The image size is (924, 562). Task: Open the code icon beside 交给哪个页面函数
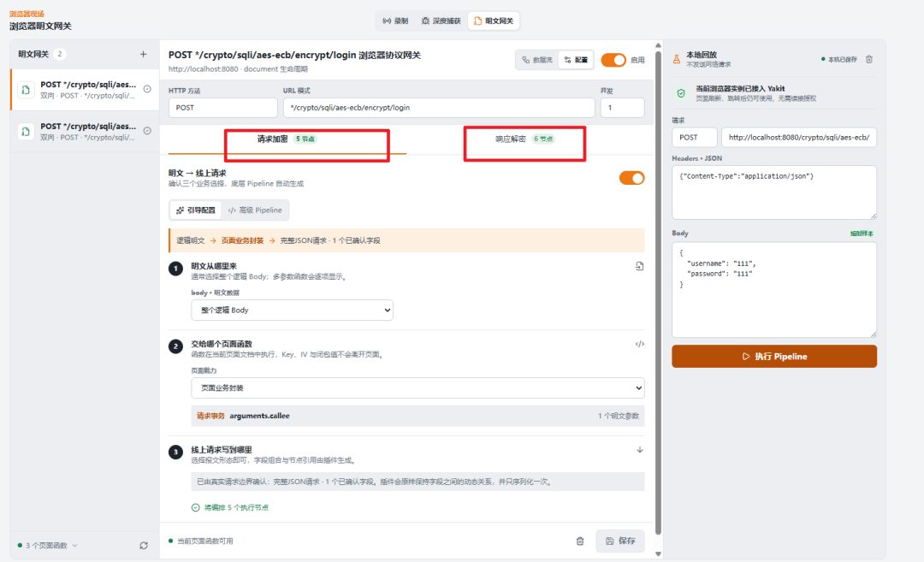[x=639, y=344]
